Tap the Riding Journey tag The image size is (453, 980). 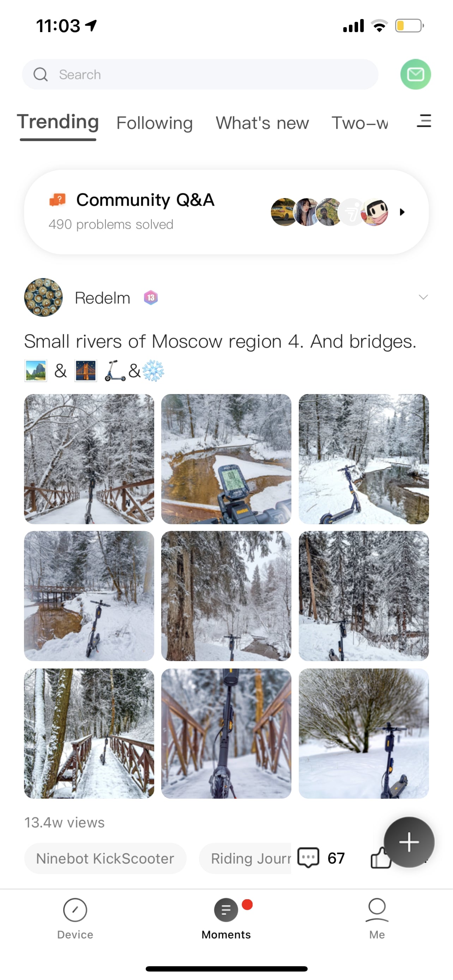coord(245,858)
